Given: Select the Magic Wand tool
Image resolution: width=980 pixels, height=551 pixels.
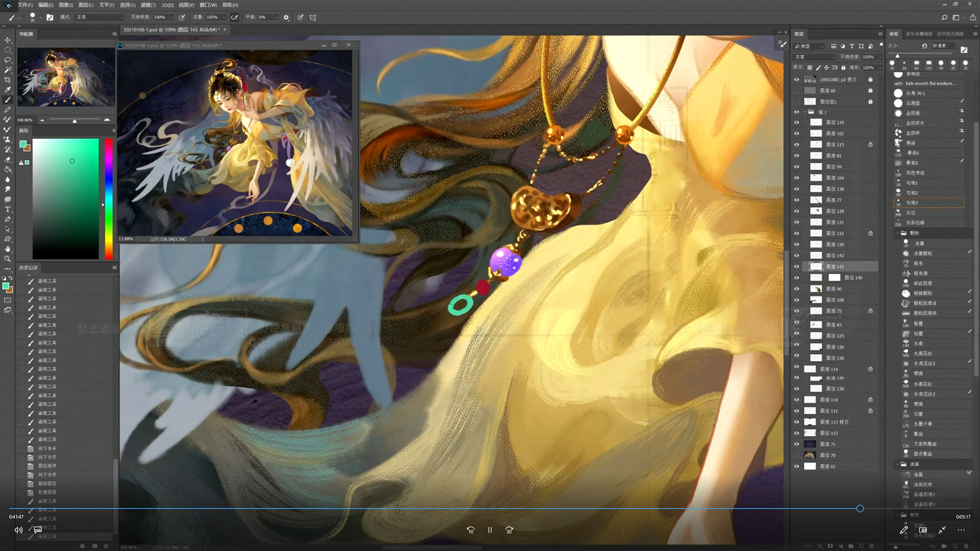Looking at the screenshot, I should point(8,70).
